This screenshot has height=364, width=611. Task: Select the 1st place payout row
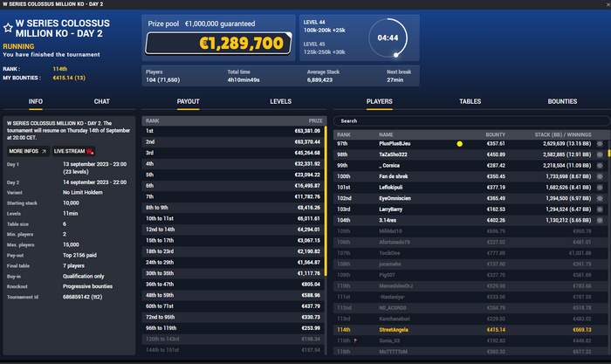(x=233, y=131)
